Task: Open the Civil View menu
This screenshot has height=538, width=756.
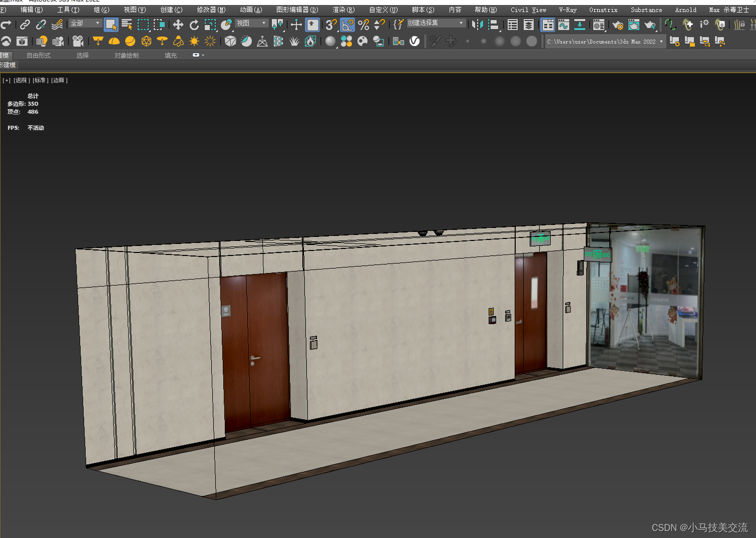Action: pos(528,10)
